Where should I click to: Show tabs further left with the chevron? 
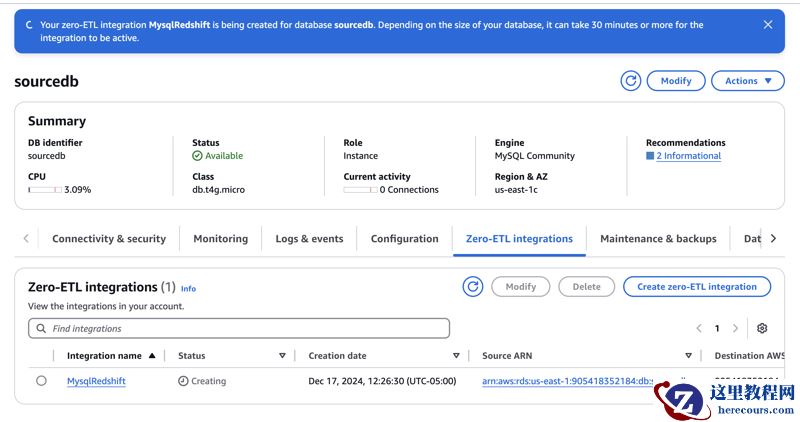(26, 238)
